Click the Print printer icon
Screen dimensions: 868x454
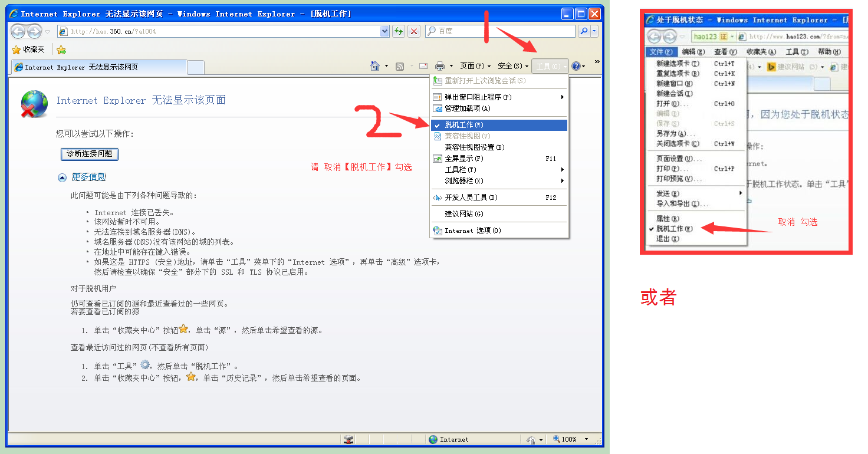click(x=440, y=66)
